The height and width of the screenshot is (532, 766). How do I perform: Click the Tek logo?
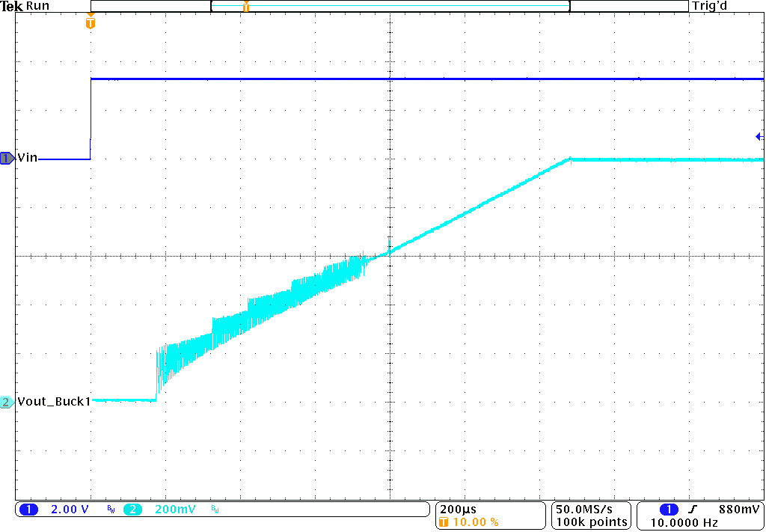[10, 5]
